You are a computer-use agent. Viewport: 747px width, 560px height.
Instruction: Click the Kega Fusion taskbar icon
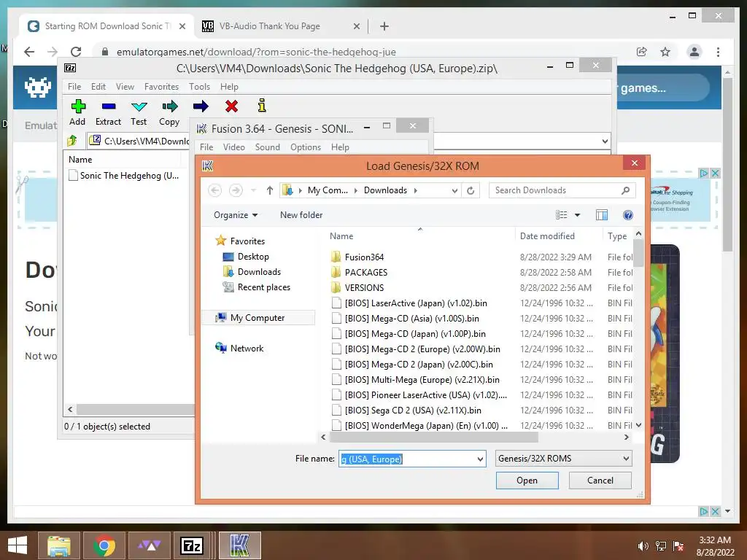(x=239, y=545)
